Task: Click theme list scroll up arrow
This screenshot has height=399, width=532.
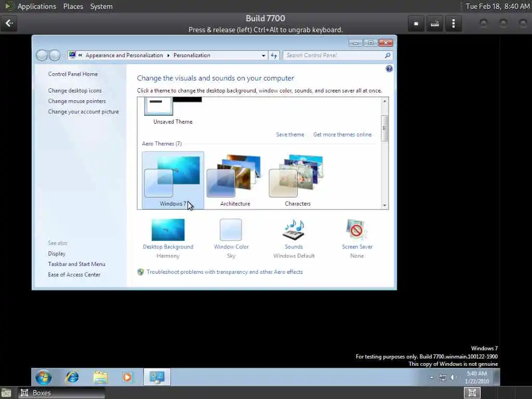Action: tap(384, 101)
